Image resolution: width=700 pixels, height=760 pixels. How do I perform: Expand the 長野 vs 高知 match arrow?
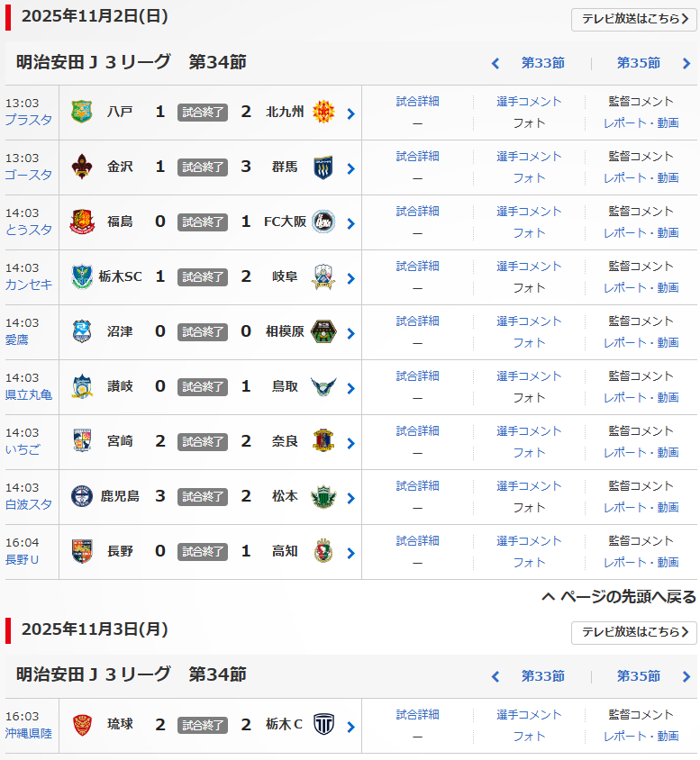(x=350, y=553)
